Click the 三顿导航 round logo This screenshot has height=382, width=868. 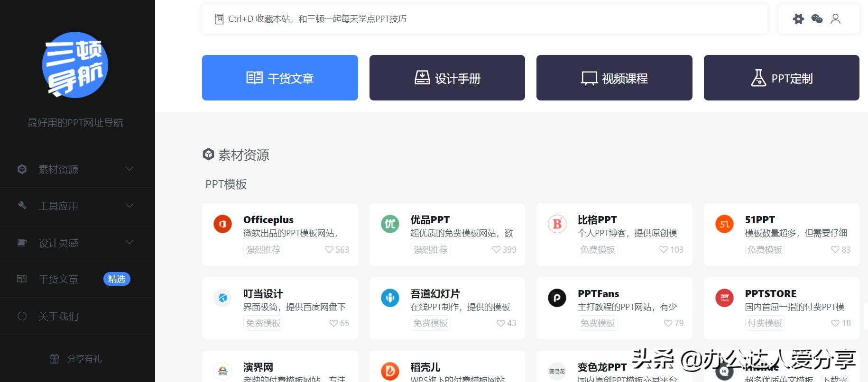click(75, 65)
